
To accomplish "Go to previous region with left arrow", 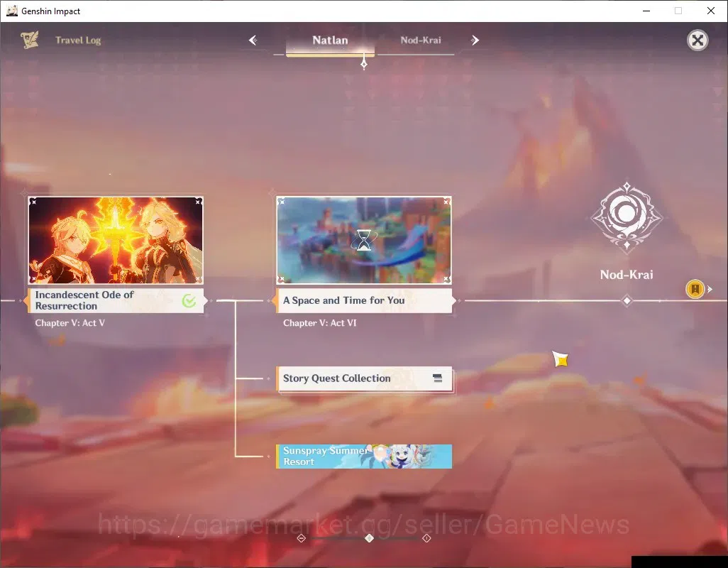I will (x=253, y=40).
